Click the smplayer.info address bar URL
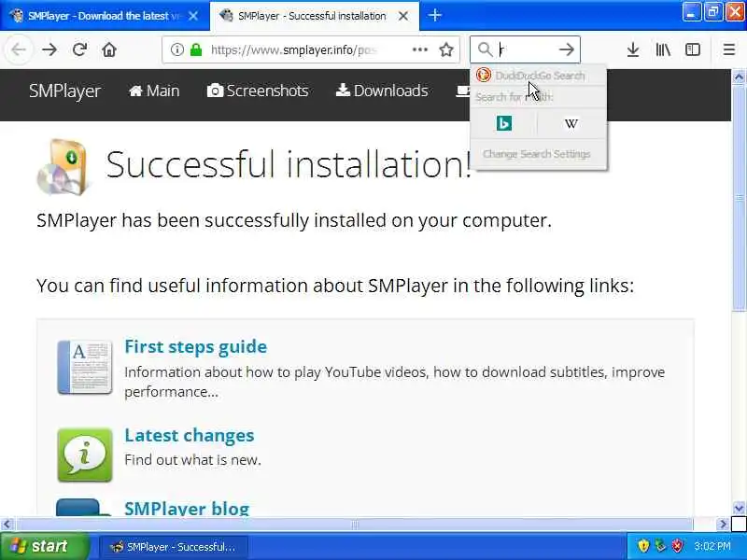The width and height of the screenshot is (747, 560). coord(293,49)
